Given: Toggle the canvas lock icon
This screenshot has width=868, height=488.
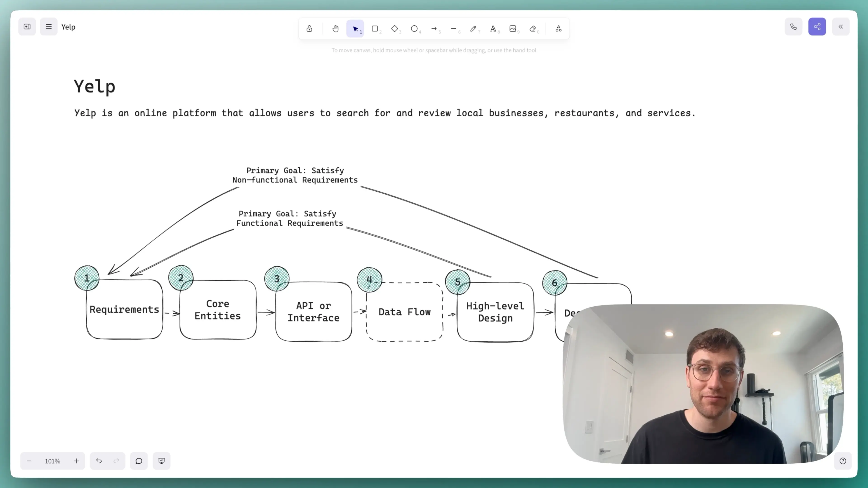Looking at the screenshot, I should point(309,29).
